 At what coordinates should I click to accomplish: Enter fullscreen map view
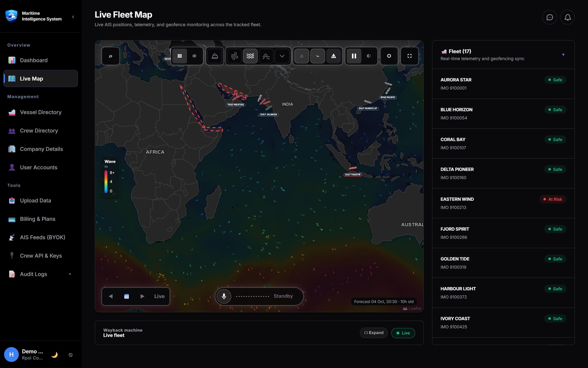click(x=410, y=56)
